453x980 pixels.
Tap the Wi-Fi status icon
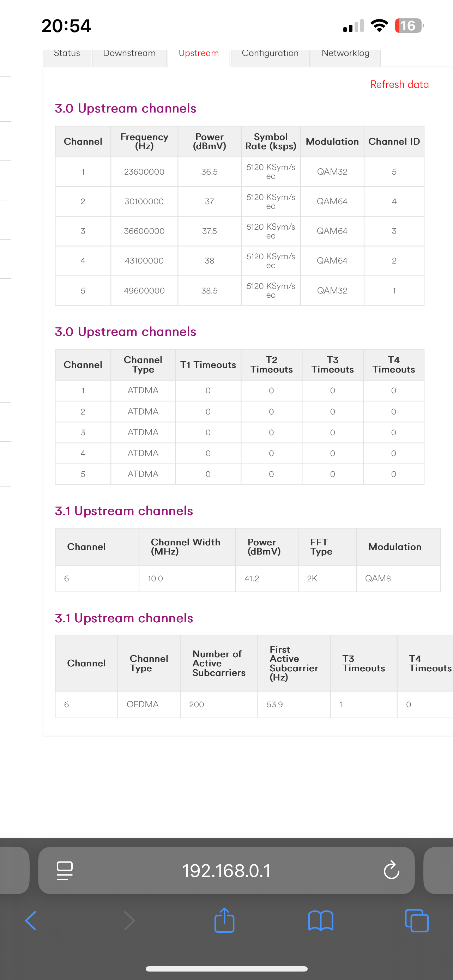point(379,25)
